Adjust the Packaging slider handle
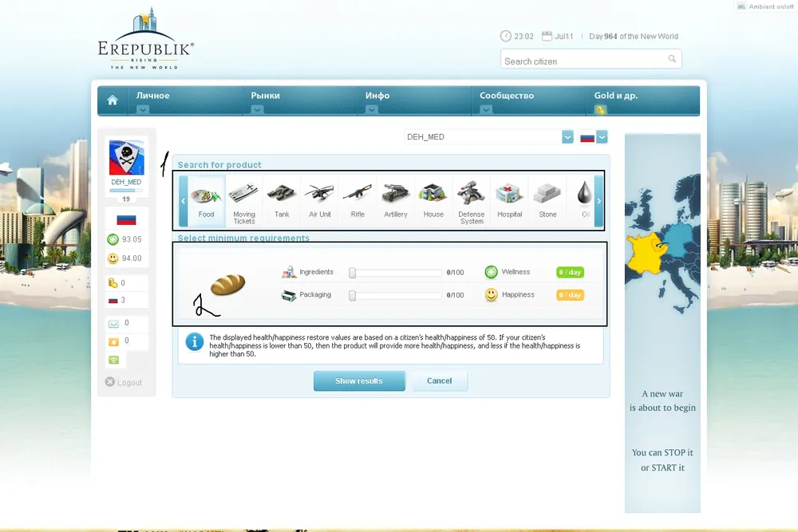 (x=352, y=295)
